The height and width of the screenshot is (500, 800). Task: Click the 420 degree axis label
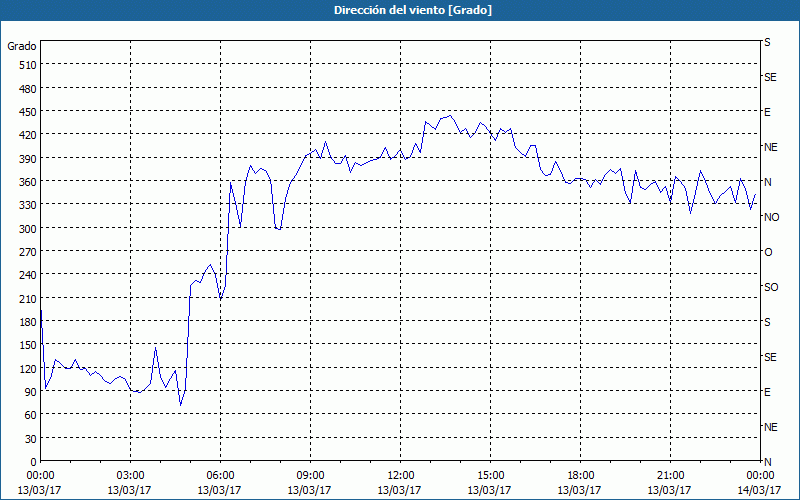[28, 135]
